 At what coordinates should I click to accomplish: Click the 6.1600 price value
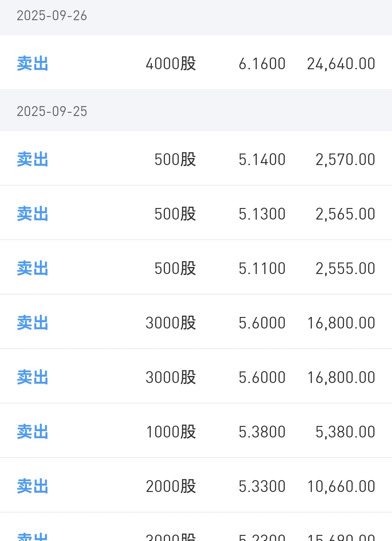click(262, 63)
